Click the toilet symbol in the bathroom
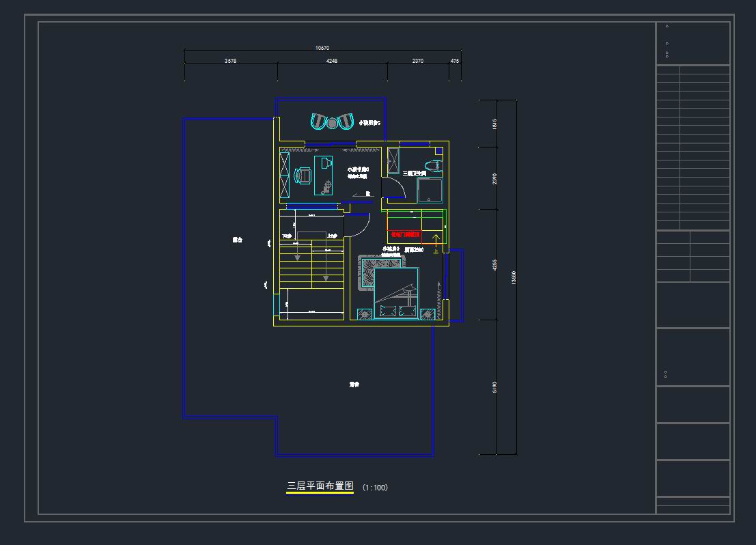Image resolution: width=756 pixels, height=545 pixels. (x=432, y=165)
